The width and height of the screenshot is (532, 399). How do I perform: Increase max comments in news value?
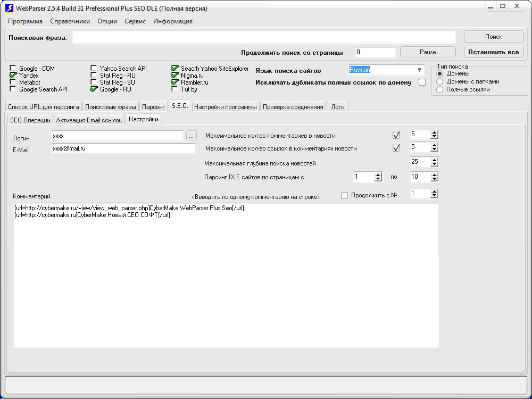[x=434, y=132]
